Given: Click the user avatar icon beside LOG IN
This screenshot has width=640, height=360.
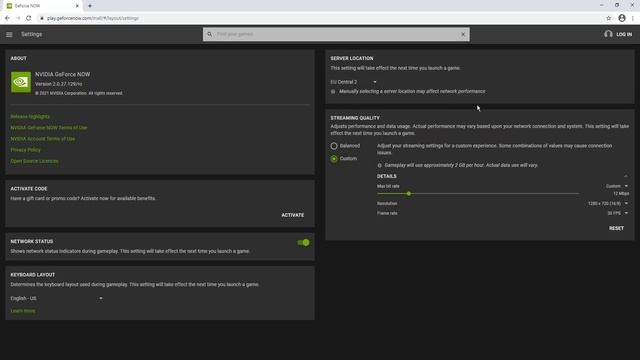Looking at the screenshot, I should (x=608, y=34).
